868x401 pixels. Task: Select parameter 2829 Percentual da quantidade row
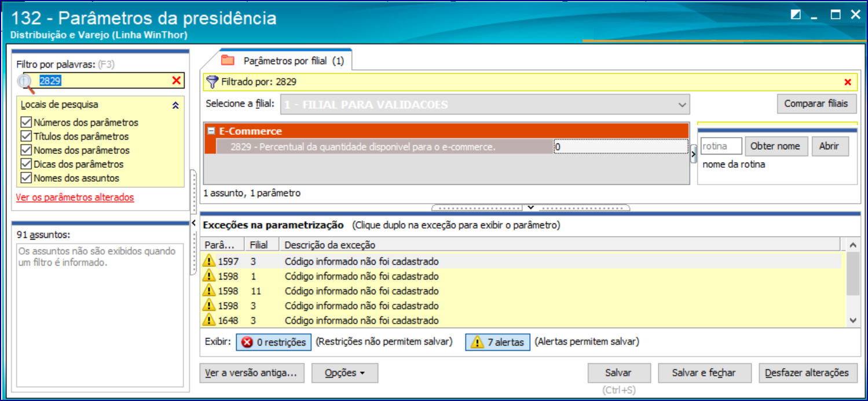(x=384, y=147)
